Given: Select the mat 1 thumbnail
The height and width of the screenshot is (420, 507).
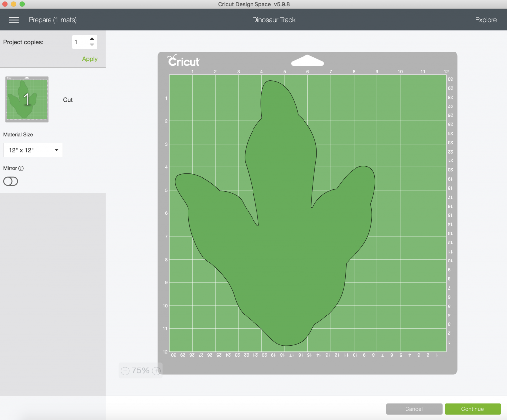Looking at the screenshot, I should 27,100.
